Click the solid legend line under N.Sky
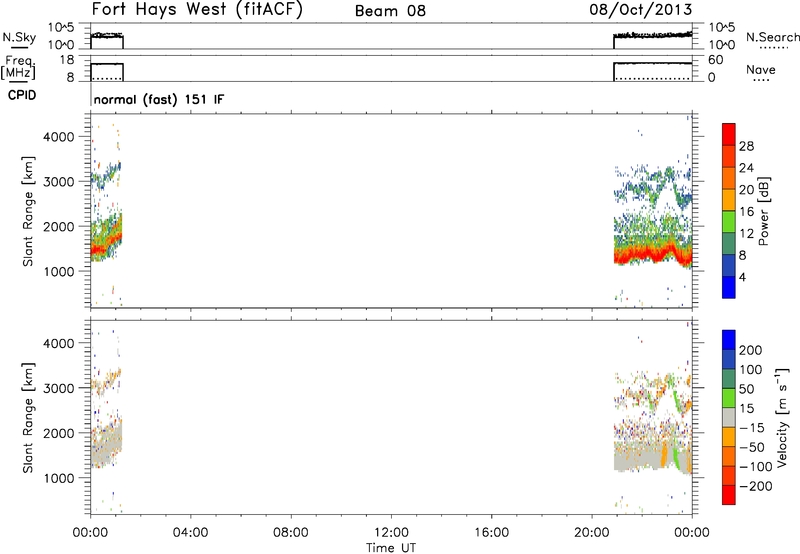 [19, 48]
